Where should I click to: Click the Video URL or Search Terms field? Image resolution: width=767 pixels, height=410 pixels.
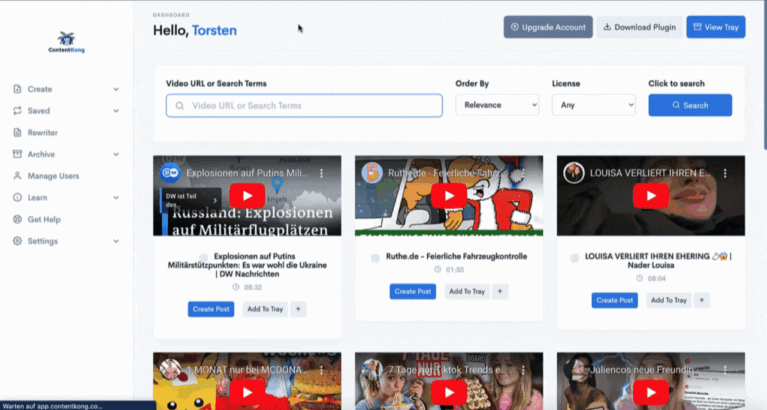click(x=304, y=106)
